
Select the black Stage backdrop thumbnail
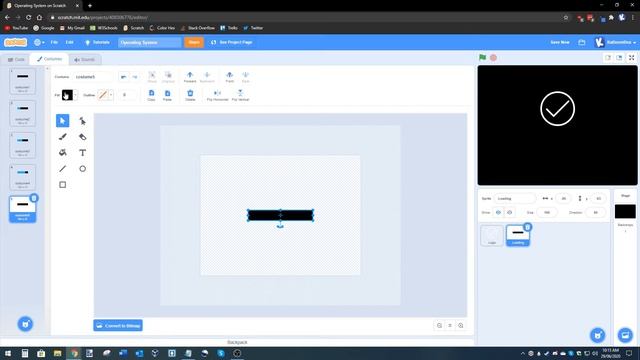625,211
